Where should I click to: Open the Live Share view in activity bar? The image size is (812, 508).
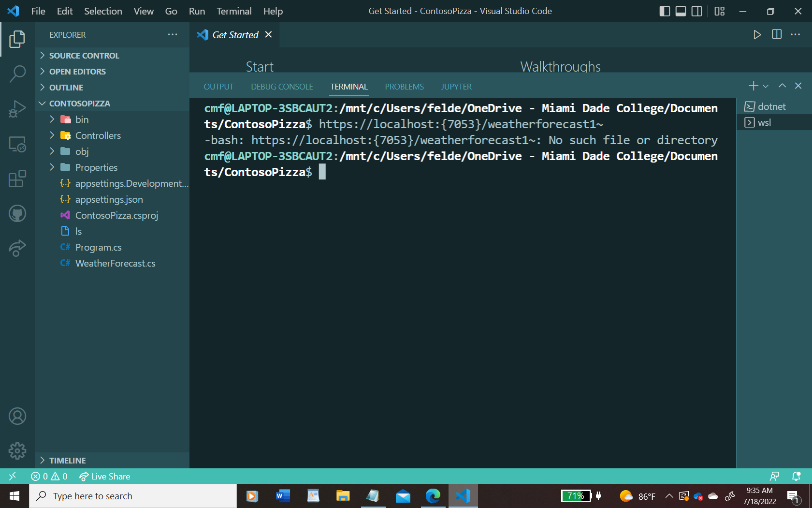(17, 248)
